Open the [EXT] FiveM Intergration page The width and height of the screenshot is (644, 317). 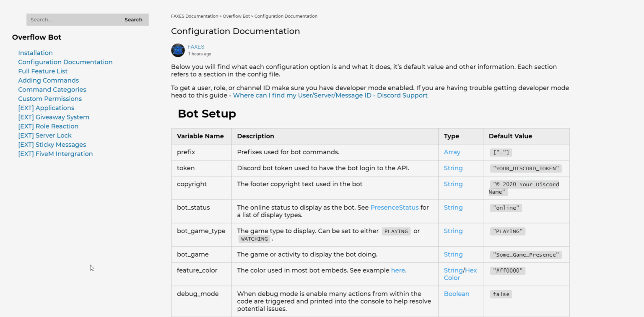click(x=55, y=154)
